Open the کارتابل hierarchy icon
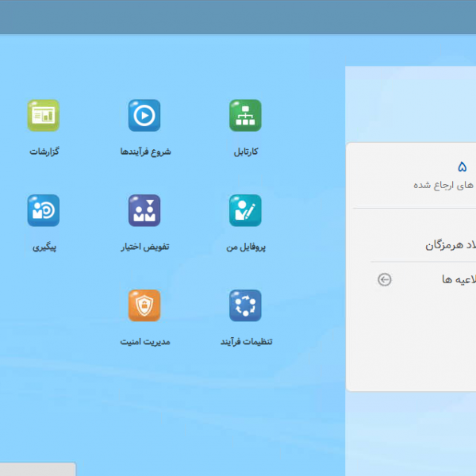The height and width of the screenshot is (476, 476). [x=245, y=115]
